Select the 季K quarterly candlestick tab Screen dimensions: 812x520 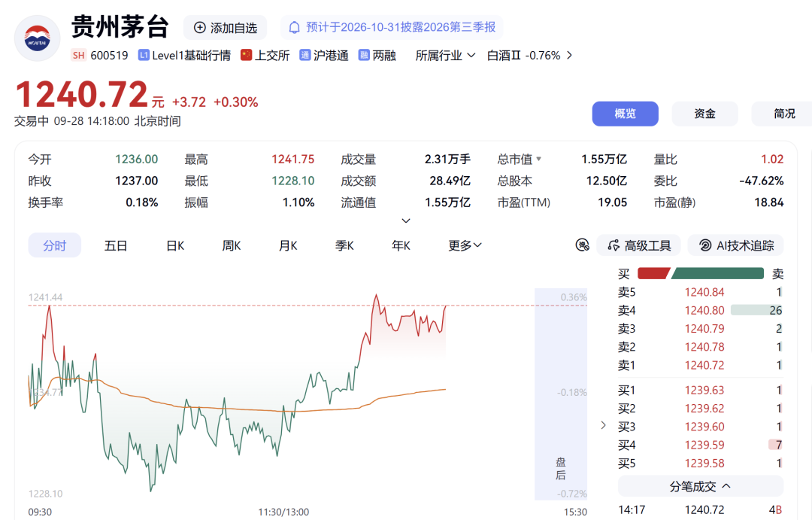click(344, 245)
